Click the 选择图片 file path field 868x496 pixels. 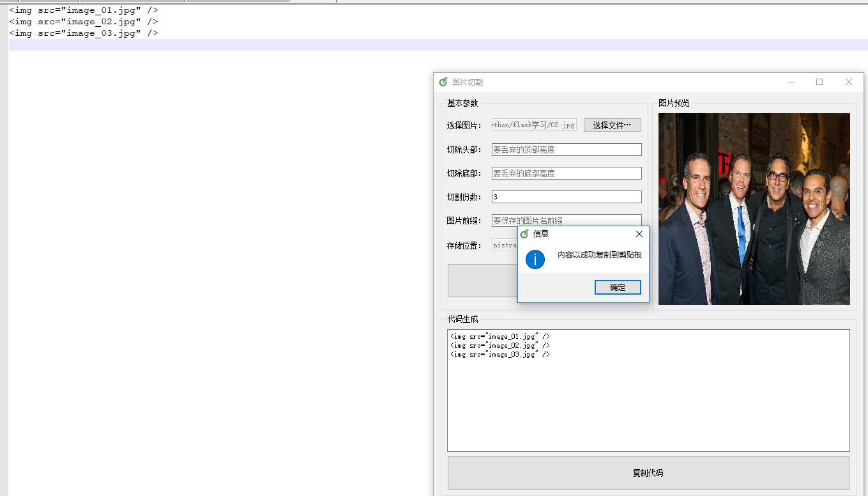click(533, 125)
